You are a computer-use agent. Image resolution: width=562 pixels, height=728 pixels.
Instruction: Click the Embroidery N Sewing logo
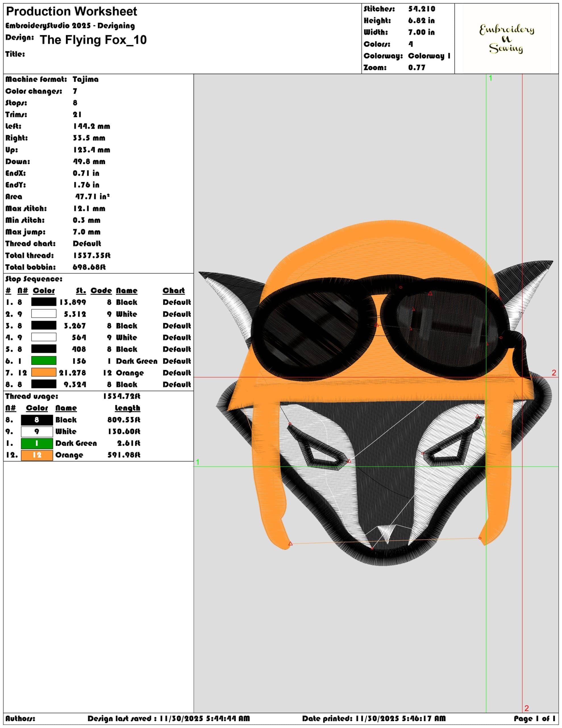[x=506, y=39]
